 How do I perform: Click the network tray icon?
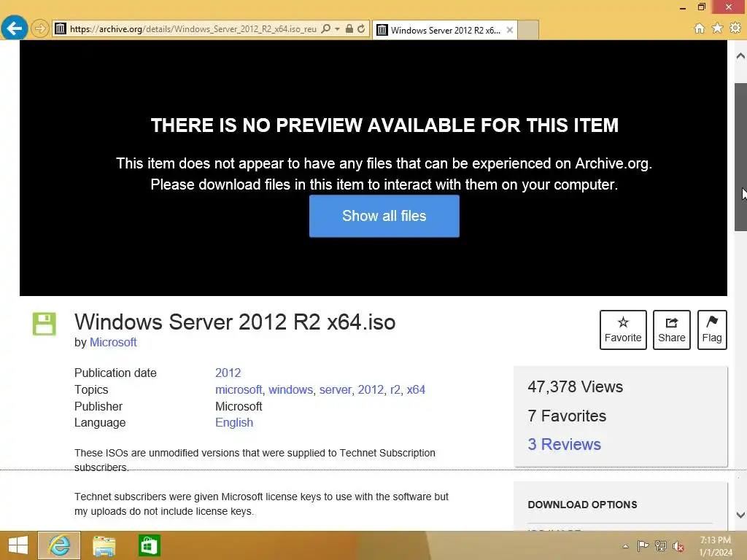coord(661,546)
